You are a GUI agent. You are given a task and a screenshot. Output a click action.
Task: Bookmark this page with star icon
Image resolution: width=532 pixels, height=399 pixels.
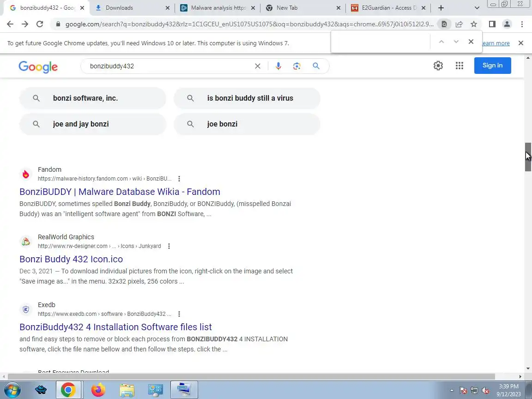click(474, 24)
